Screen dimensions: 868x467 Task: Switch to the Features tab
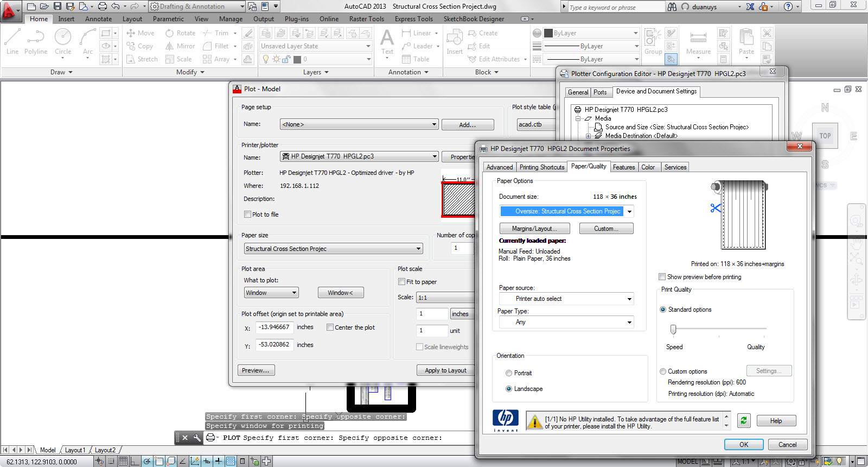624,167
